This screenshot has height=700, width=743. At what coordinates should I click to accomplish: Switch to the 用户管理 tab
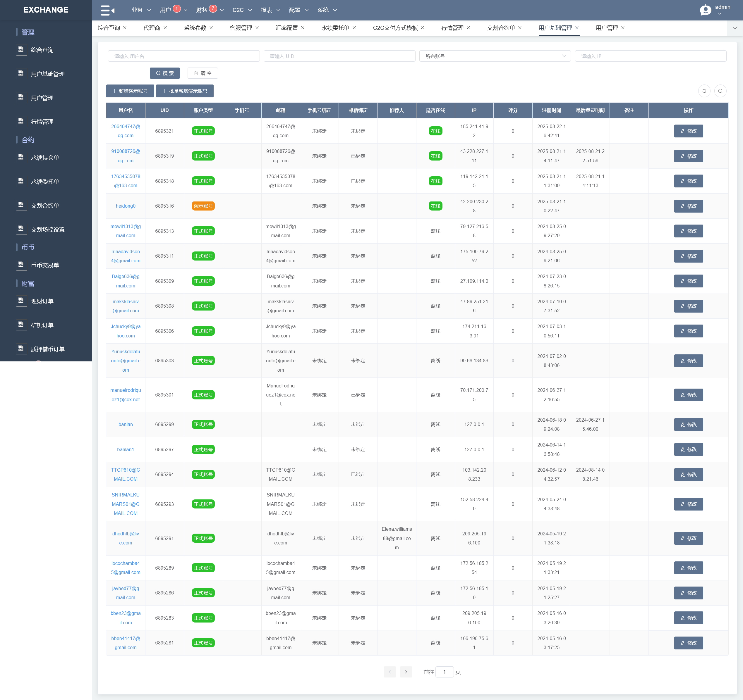click(x=606, y=28)
